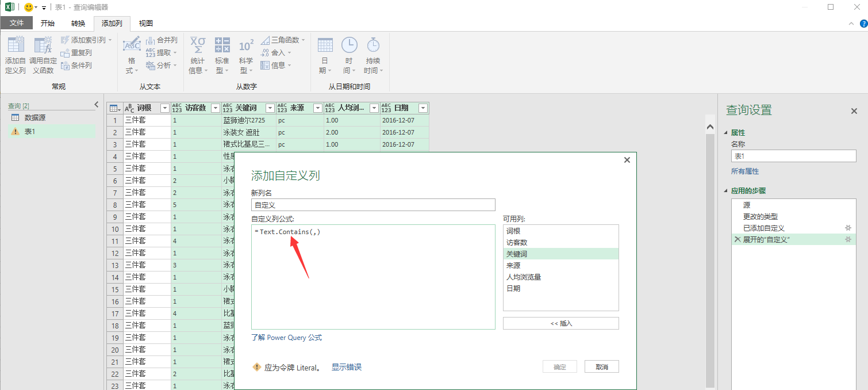Open 了解 Power Query 公式 link
Screen dimensions: 868x390
tap(287, 338)
